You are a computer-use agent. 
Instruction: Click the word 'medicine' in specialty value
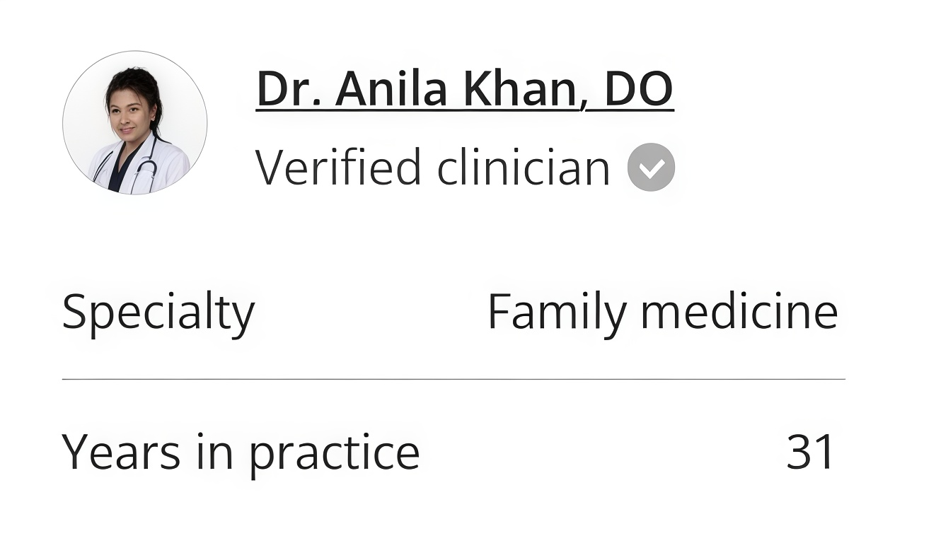739,311
